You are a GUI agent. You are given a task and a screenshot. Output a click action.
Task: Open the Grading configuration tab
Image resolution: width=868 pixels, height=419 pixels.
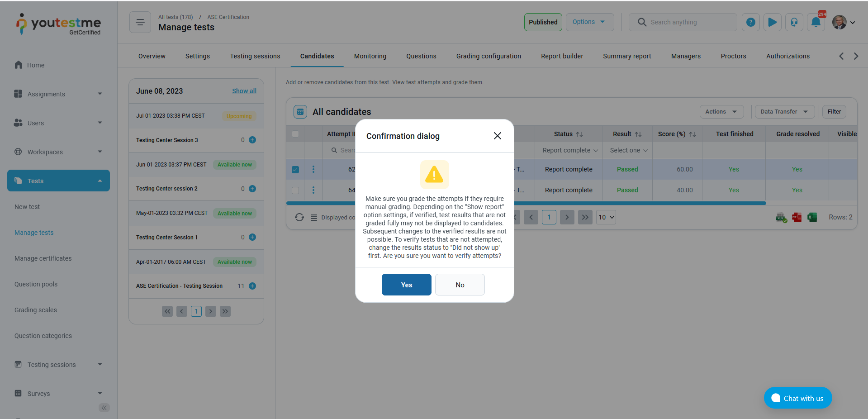pyautogui.click(x=489, y=56)
